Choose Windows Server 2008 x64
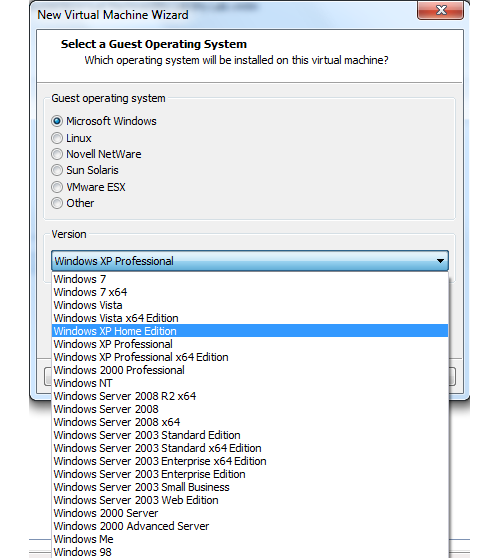This screenshot has height=558, width=500. pyautogui.click(x=250, y=422)
